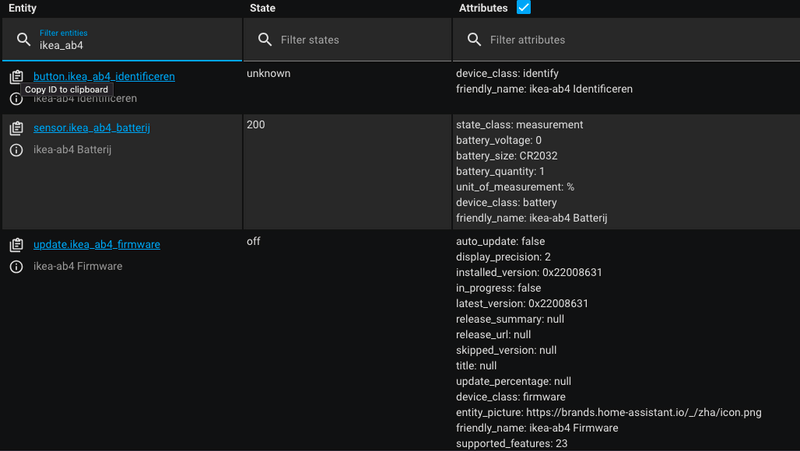The width and height of the screenshot is (800, 451).
Task: Open button.ikea_ab4_identificeren entity link
Action: [x=104, y=77]
